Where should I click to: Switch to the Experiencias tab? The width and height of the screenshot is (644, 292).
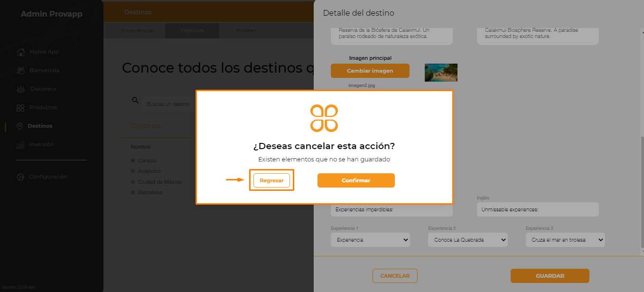(138, 30)
